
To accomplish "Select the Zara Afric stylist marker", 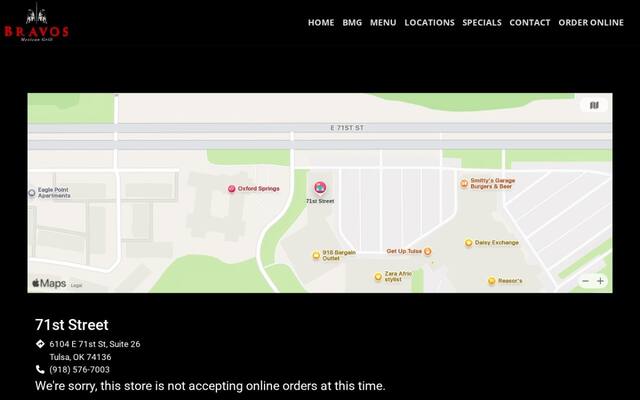I will [378, 277].
